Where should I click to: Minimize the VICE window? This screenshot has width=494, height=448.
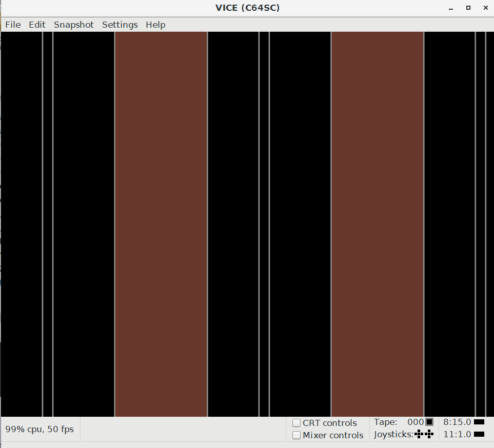tap(451, 8)
